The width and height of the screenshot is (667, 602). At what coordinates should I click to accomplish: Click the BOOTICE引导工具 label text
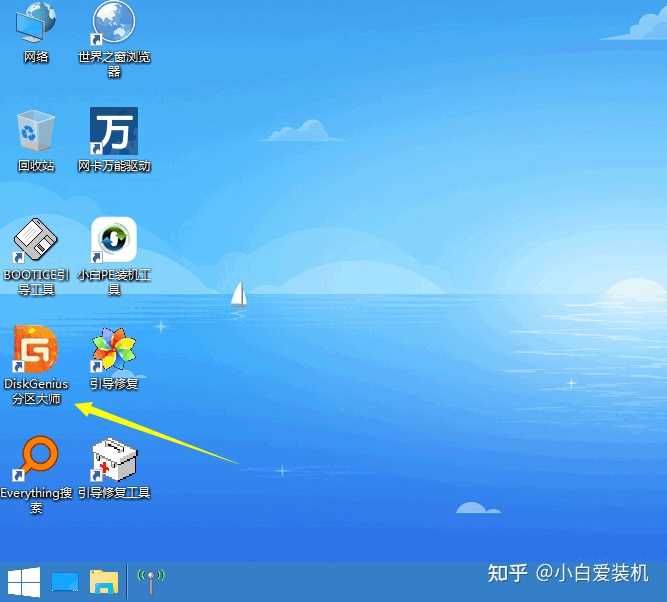click(x=36, y=282)
